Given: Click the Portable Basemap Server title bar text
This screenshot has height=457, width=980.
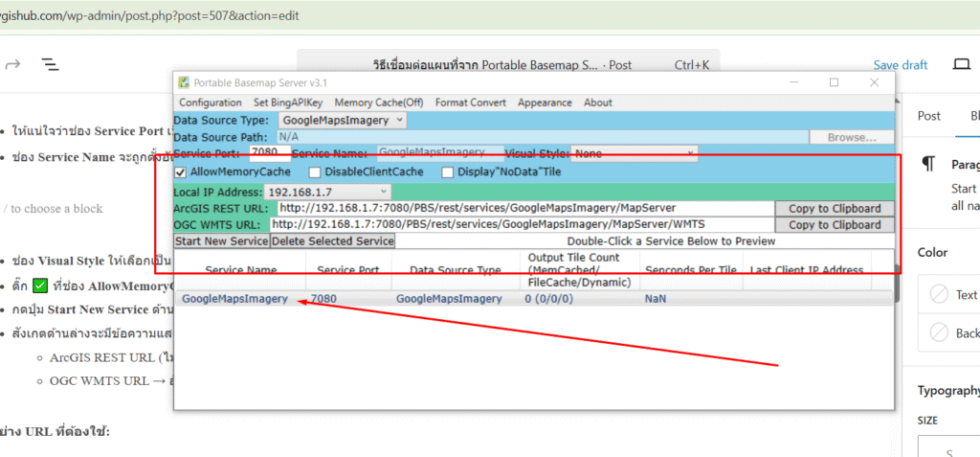Looking at the screenshot, I should click(260, 82).
